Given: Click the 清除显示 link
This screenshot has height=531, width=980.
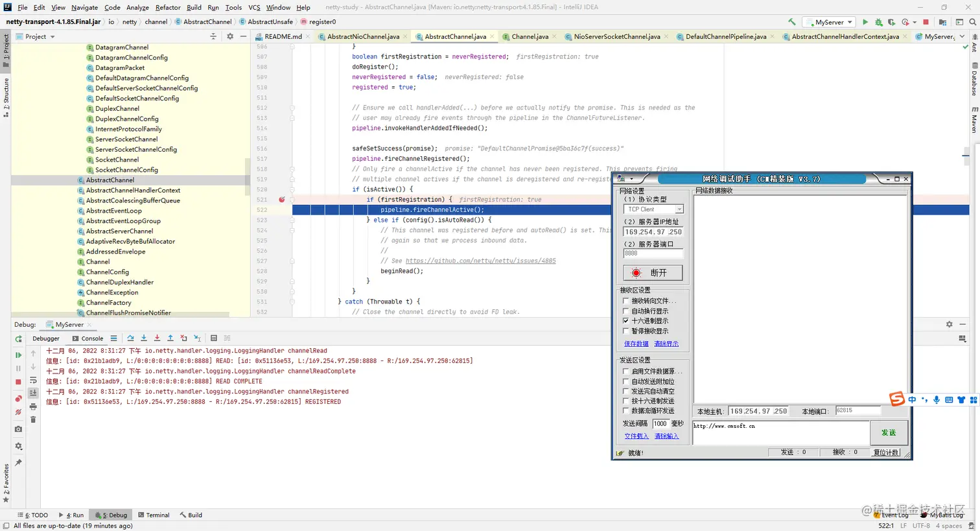Looking at the screenshot, I should 666,344.
